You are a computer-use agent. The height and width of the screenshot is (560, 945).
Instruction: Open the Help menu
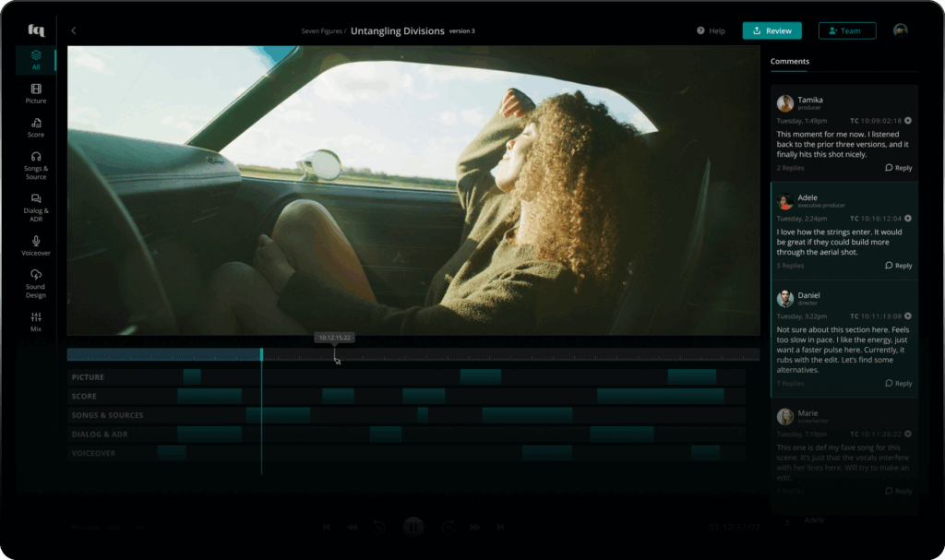coord(711,30)
